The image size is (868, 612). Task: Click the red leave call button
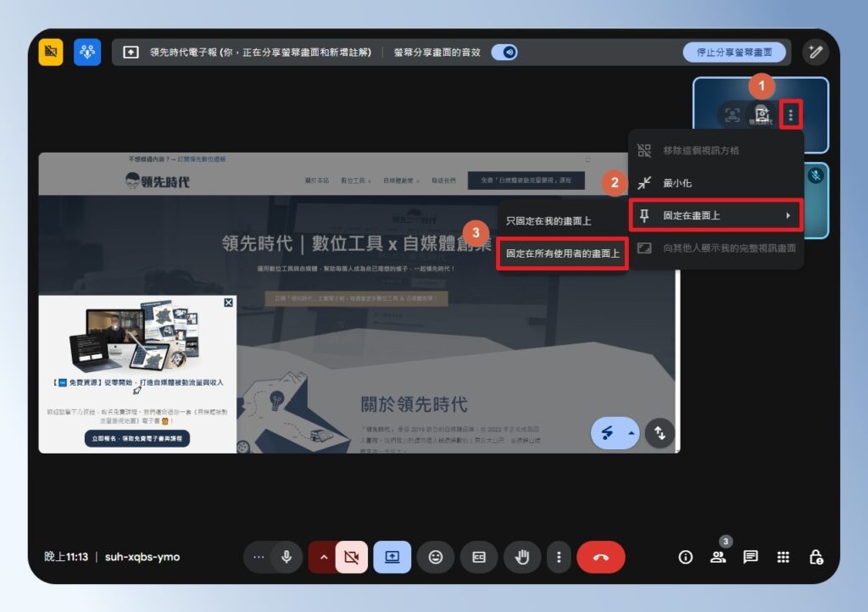[601, 557]
